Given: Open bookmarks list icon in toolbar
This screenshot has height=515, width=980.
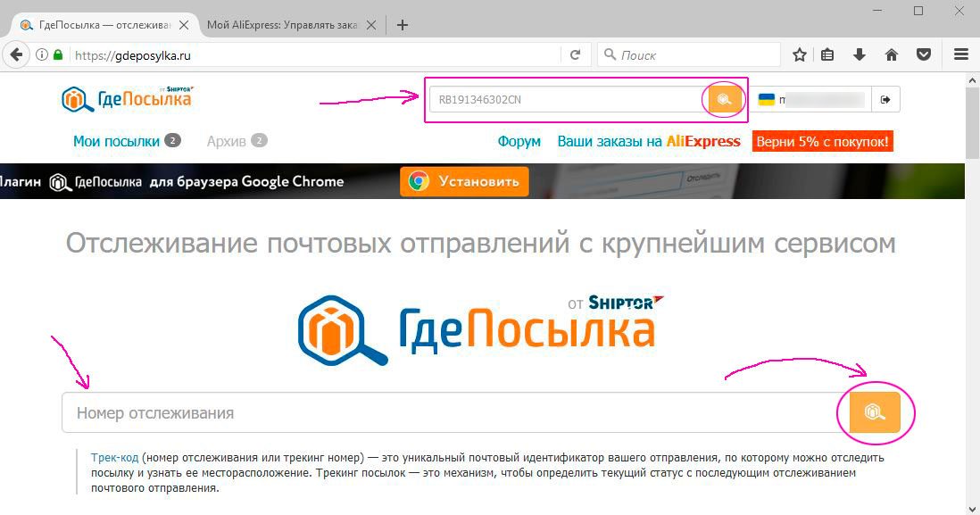Looking at the screenshot, I should [827, 55].
